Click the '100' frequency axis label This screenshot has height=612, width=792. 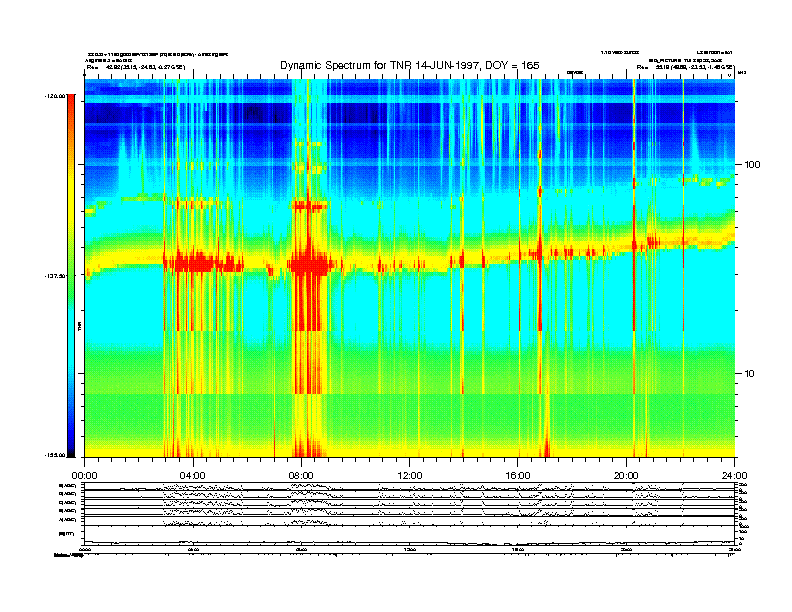pos(752,165)
